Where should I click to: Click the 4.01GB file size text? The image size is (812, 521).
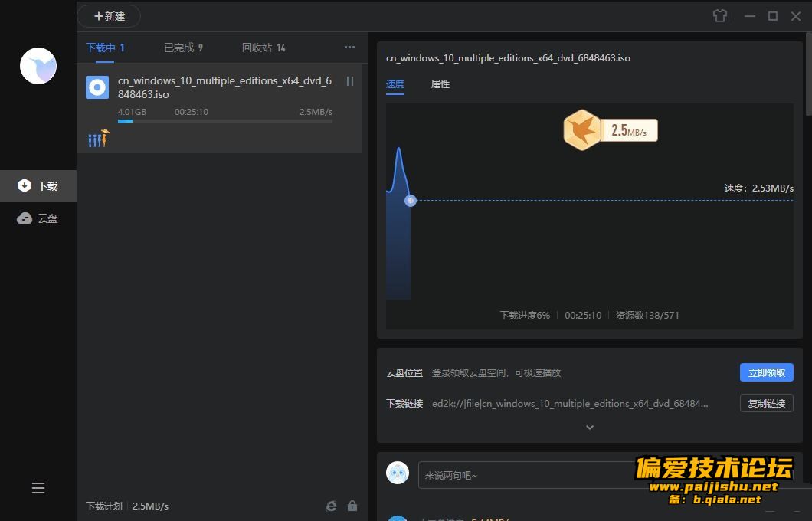point(132,112)
